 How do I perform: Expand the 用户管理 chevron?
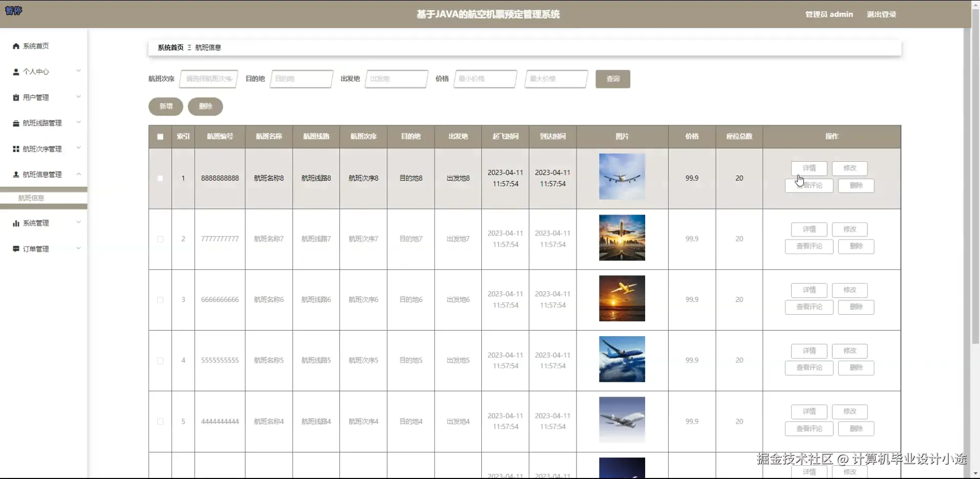pyautogui.click(x=78, y=97)
